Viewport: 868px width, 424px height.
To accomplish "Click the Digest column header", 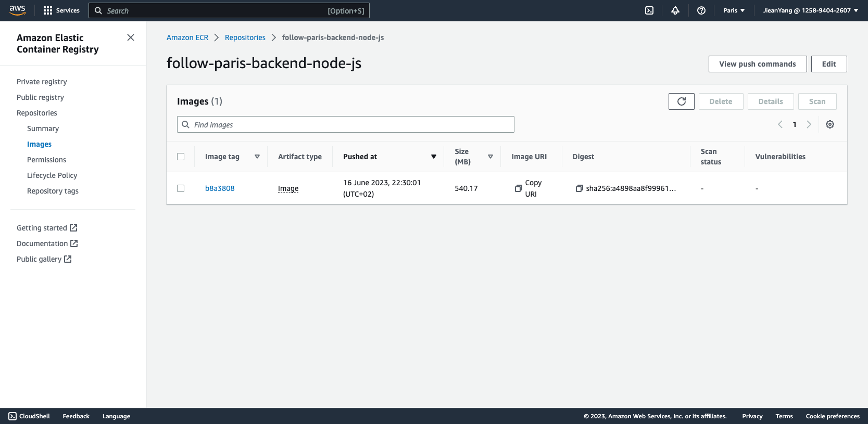I will 583,157.
